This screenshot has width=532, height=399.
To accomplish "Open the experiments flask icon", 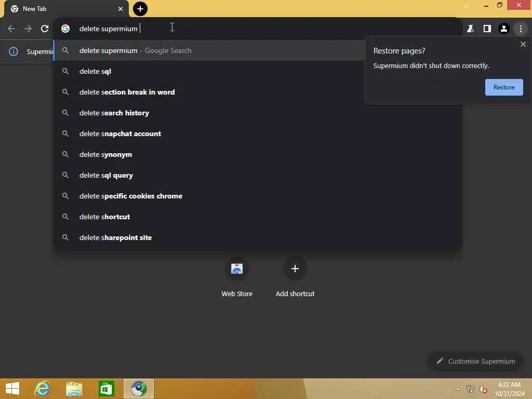I will 470,29.
